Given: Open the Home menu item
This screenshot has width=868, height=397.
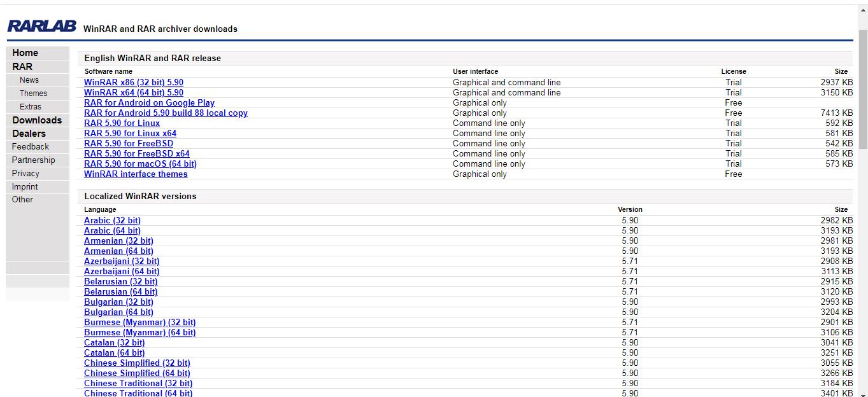Looking at the screenshot, I should point(25,53).
